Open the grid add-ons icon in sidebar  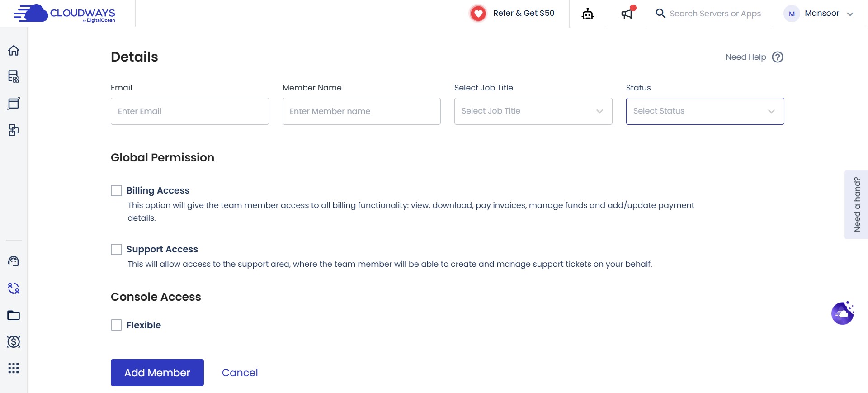point(14,368)
